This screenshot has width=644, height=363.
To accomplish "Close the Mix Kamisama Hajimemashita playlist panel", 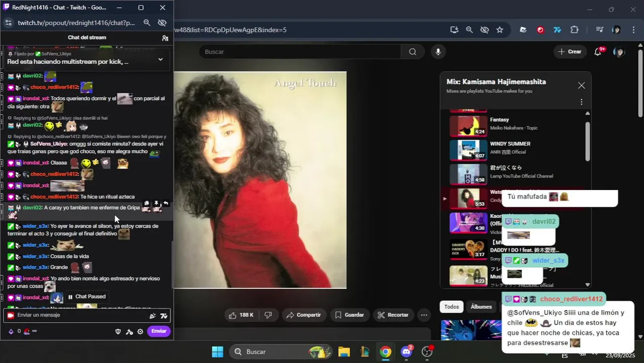I will 582,86.
